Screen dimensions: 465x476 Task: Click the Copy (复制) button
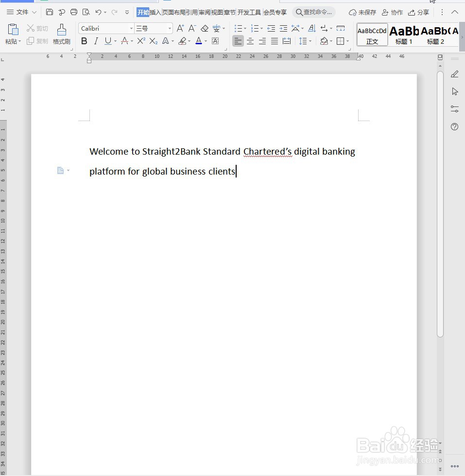[x=37, y=41]
